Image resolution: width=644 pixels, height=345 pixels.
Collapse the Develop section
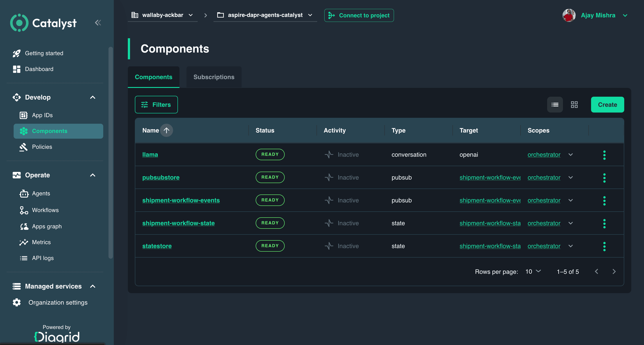click(93, 97)
